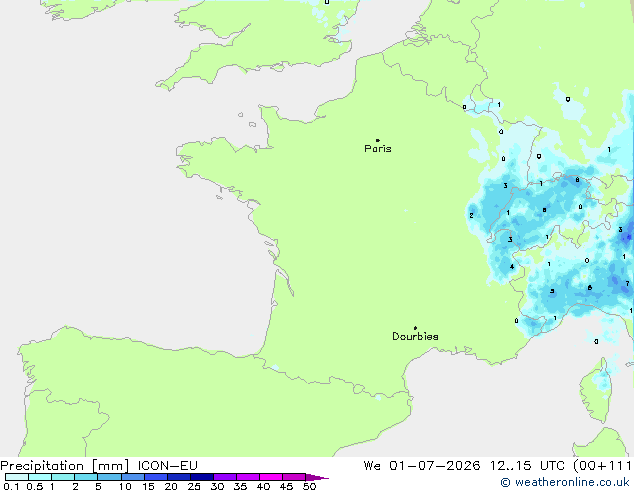Pick the 35–40 mm violet legend swatch
The height and width of the screenshot is (490, 634).
coord(248,477)
